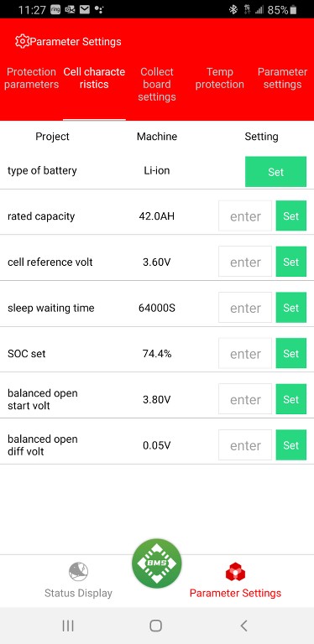Screen dimensions: 314x644
Task: Click the gear icon in header
Action: (22, 41)
